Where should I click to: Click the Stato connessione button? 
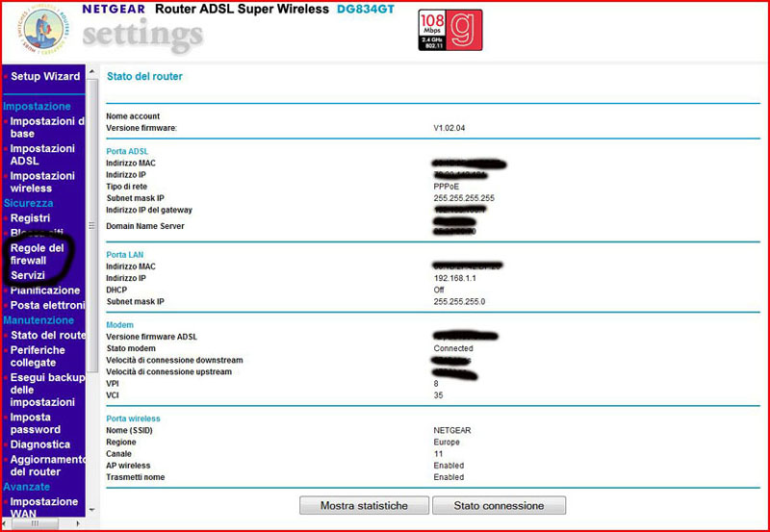pos(499,505)
